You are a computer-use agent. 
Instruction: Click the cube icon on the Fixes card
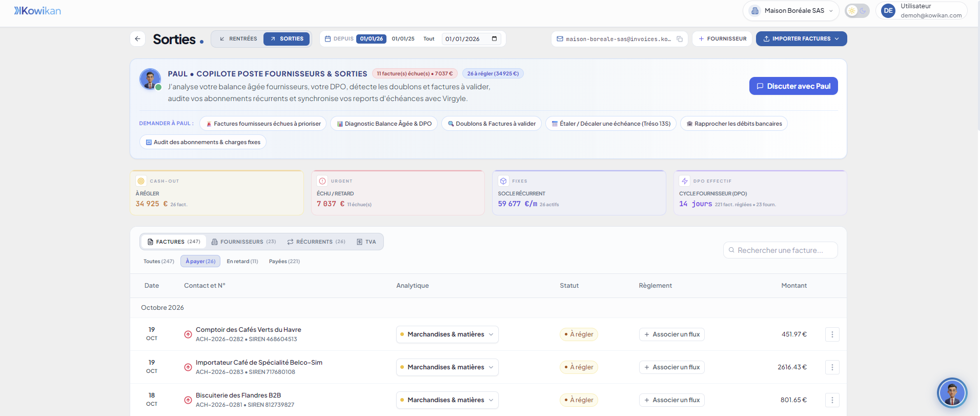coord(503,181)
